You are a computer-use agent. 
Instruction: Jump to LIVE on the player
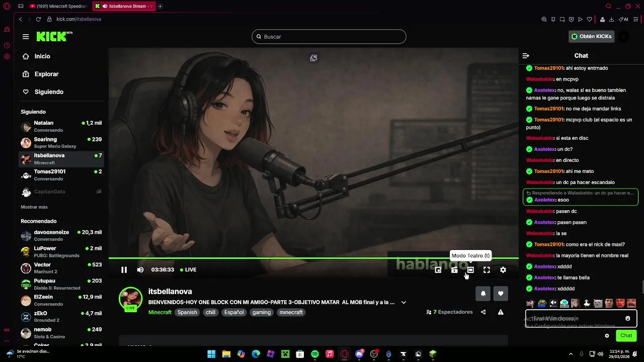(x=188, y=270)
